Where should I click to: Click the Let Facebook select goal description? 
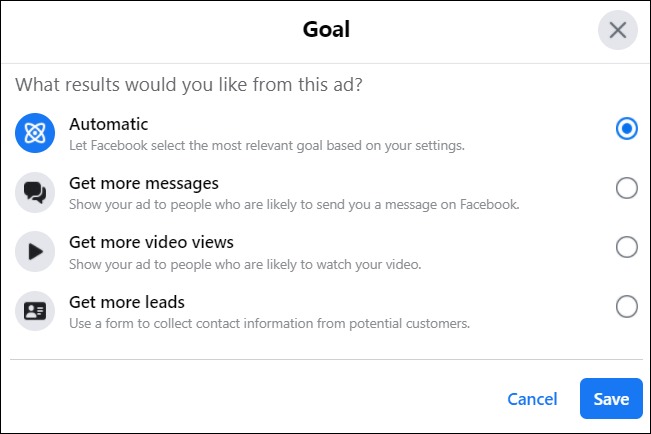click(267, 146)
